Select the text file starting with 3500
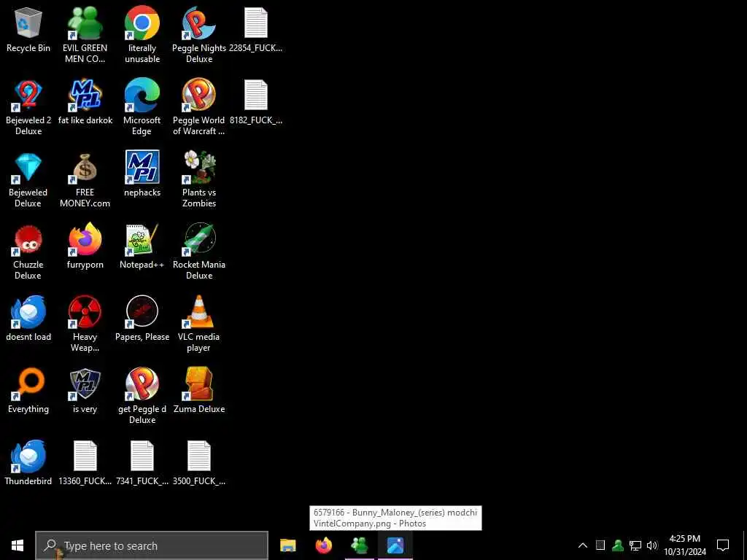This screenshot has width=747, height=560. pos(199,463)
